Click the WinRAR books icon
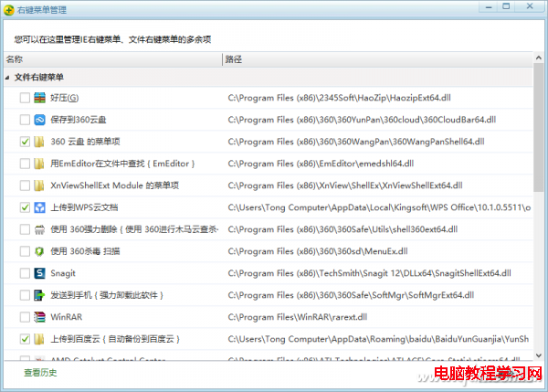Image resolution: width=548 pixels, height=392 pixels. [39, 317]
